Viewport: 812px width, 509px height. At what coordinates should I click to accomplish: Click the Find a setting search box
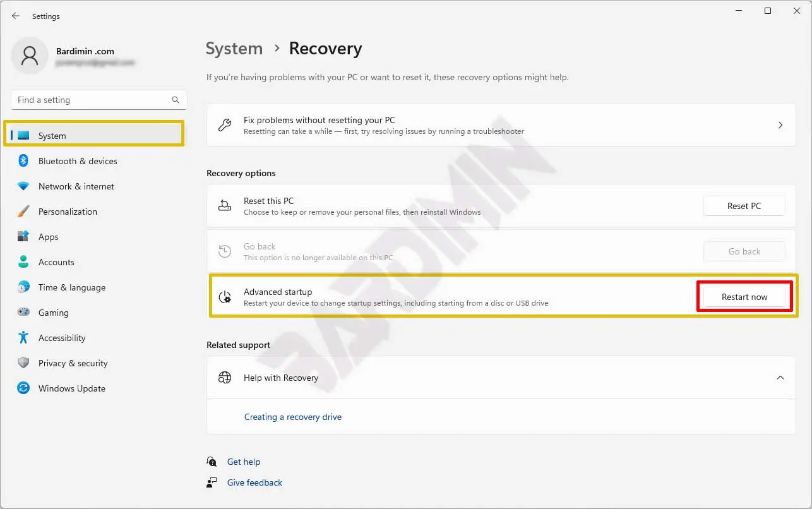click(x=92, y=100)
